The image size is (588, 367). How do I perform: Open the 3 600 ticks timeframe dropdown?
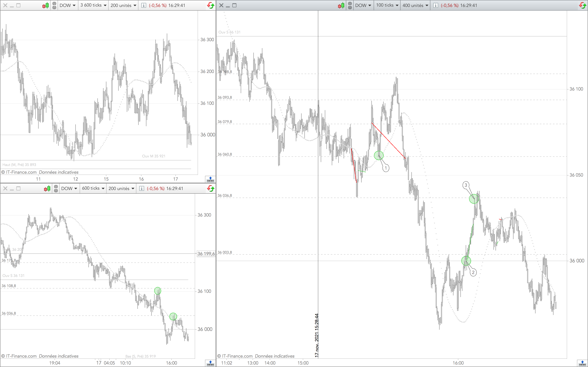coord(93,5)
